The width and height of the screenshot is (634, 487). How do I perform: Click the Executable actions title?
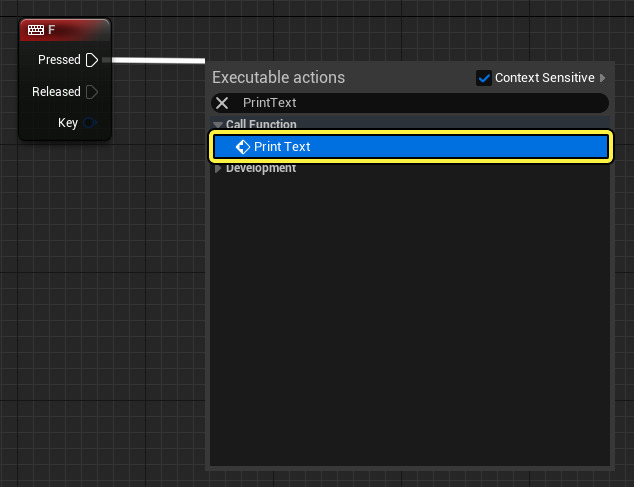pyautogui.click(x=279, y=77)
